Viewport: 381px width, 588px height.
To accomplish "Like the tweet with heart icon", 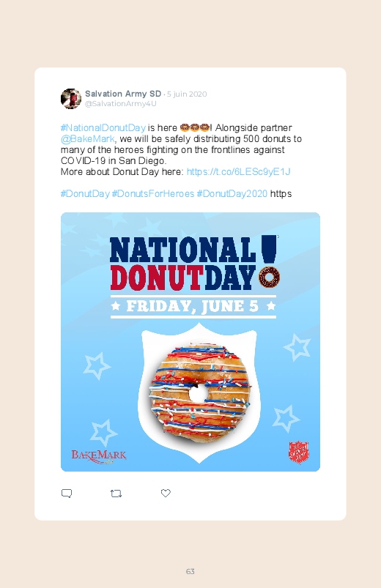I will click(x=166, y=493).
